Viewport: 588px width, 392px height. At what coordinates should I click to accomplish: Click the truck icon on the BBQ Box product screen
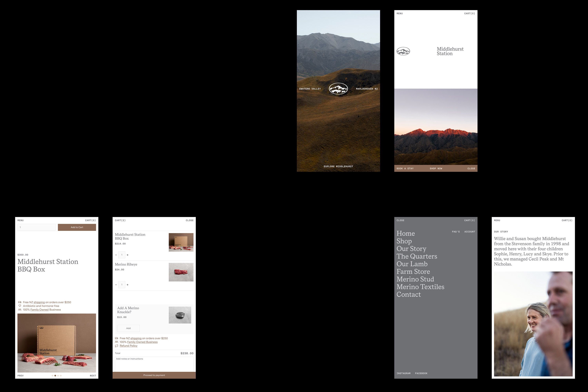tap(20, 302)
